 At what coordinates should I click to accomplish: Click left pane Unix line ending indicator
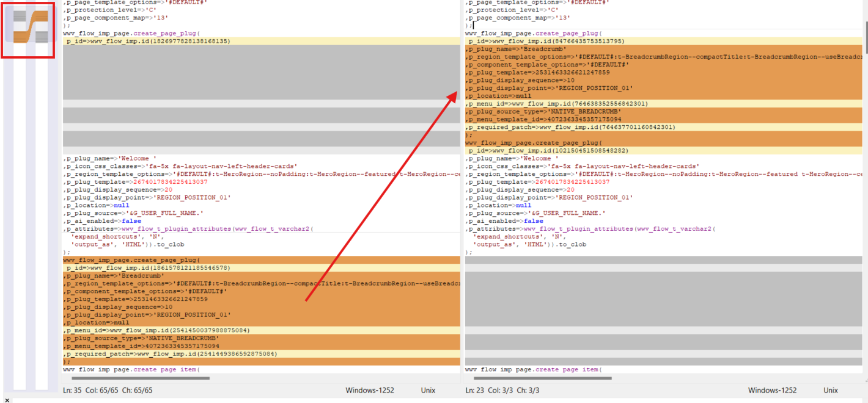(428, 390)
